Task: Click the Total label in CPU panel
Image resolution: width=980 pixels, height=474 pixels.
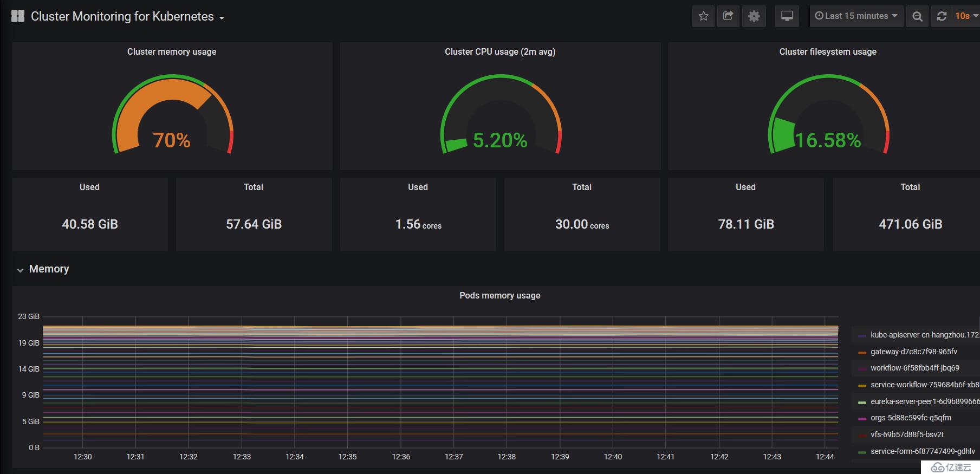Action: coord(582,187)
